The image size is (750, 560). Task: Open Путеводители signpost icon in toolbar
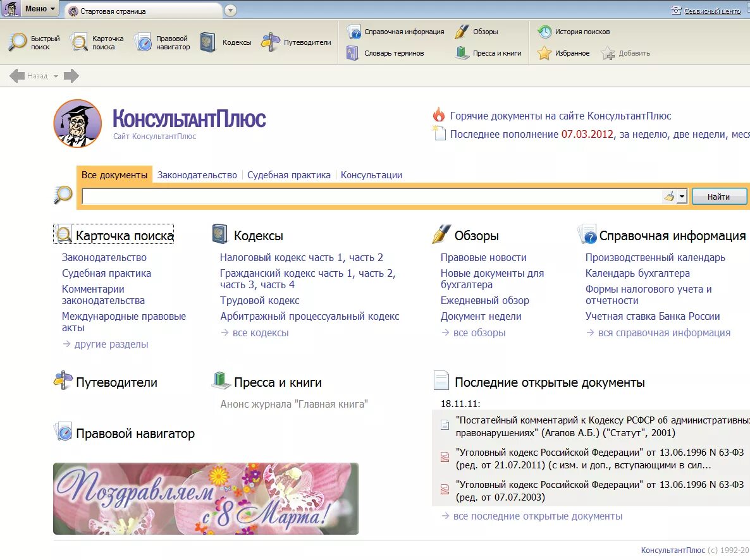pyautogui.click(x=270, y=42)
